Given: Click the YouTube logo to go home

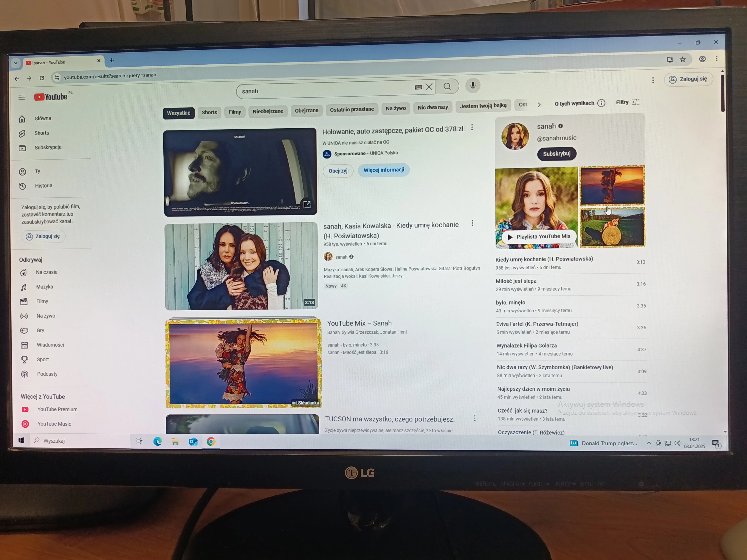Looking at the screenshot, I should point(51,97).
